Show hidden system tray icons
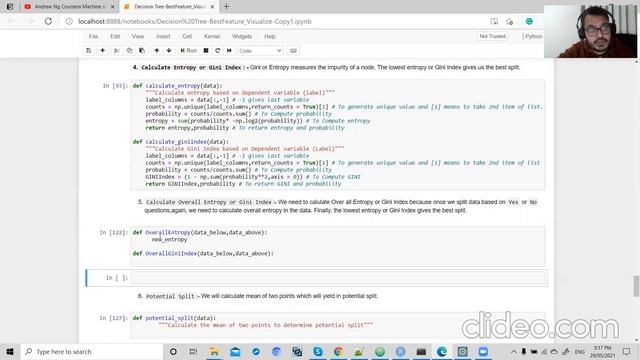This screenshot has height=360, width=640. pyautogui.click(x=513, y=351)
